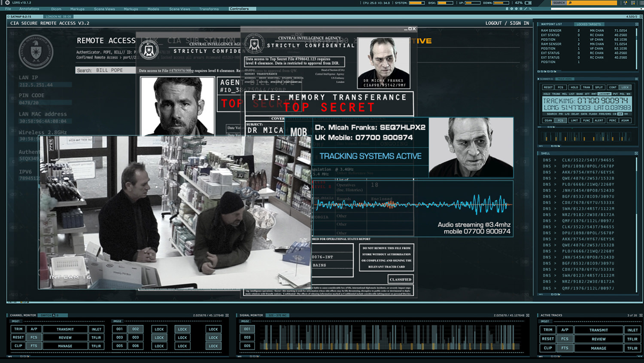Open the Models menu
Viewport: 644px width, 363px height.
[x=153, y=9]
